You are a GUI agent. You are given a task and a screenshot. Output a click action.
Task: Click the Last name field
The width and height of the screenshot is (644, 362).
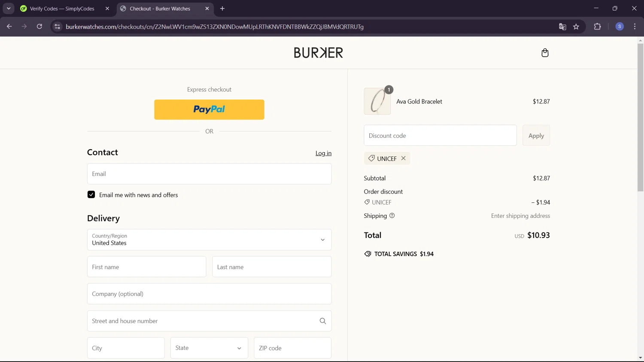[272, 267]
